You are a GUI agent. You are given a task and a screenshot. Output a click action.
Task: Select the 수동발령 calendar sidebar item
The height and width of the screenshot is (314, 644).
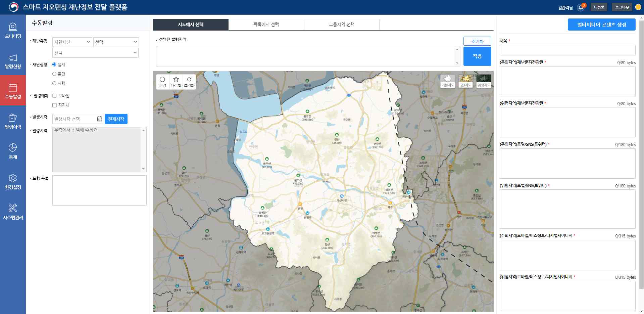13,91
